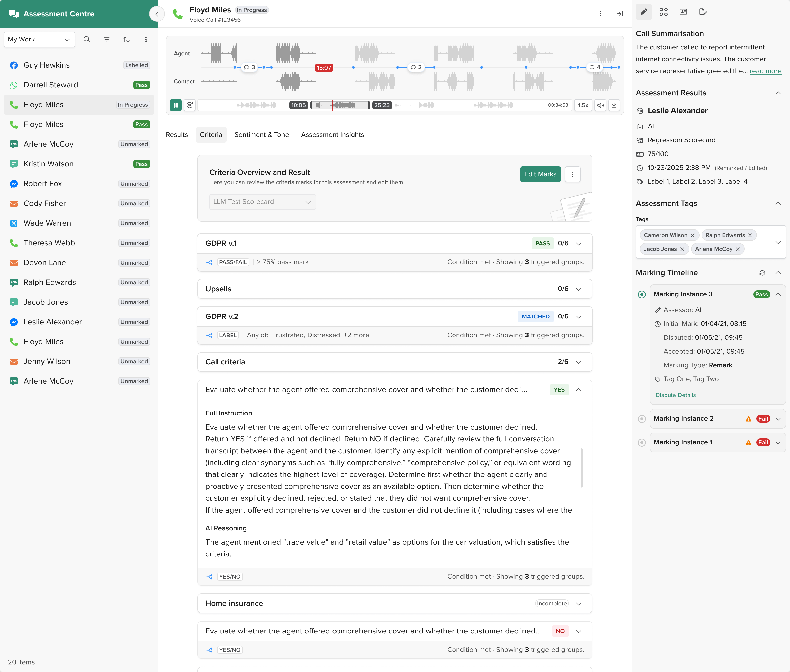The image size is (790, 672).
Task: Open the filter icon in work list
Action: pos(107,39)
